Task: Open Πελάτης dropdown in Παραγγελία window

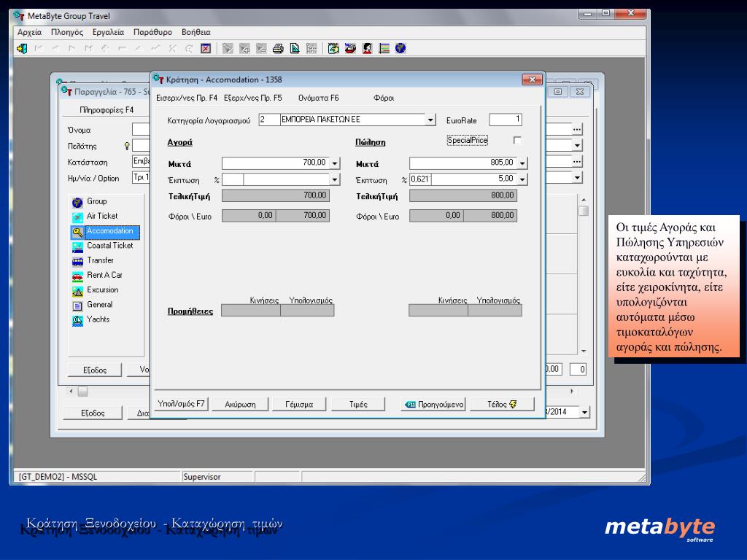Action: [577, 145]
